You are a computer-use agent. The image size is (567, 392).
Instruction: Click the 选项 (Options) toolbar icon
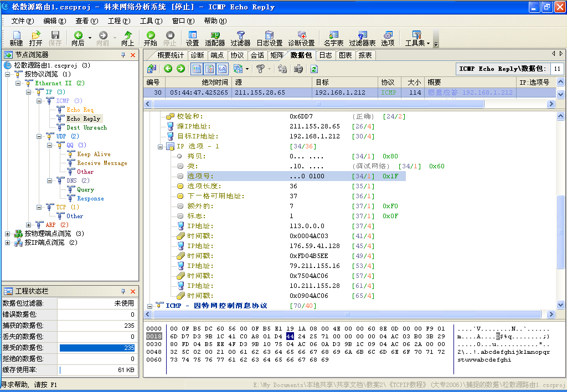tap(388, 38)
